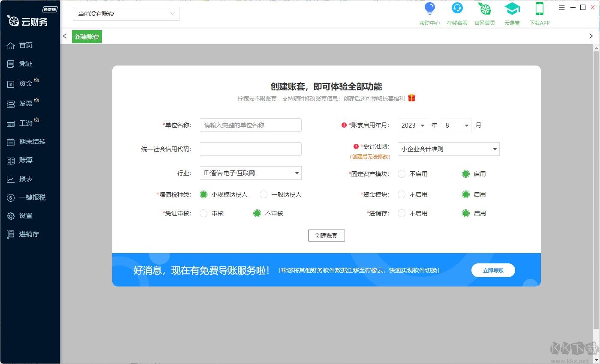The height and width of the screenshot is (364, 600).
Task: Click the 单位名称 company name input field
Action: point(250,125)
